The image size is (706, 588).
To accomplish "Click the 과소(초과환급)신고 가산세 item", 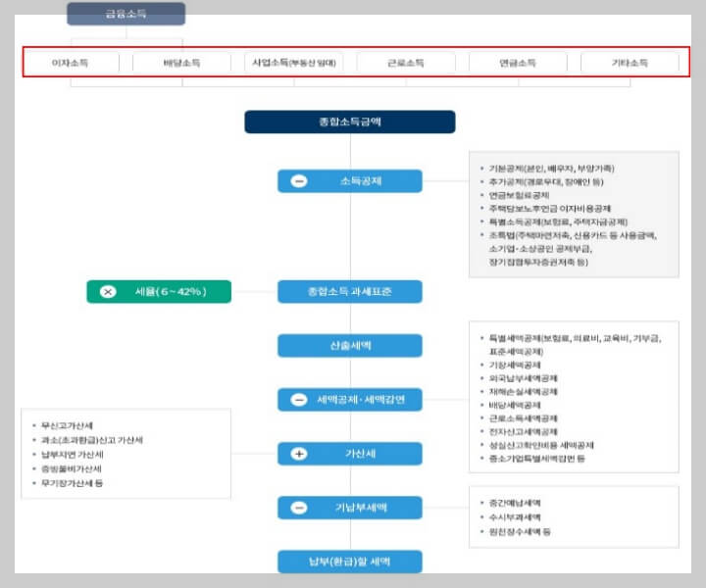I will click(x=92, y=440).
